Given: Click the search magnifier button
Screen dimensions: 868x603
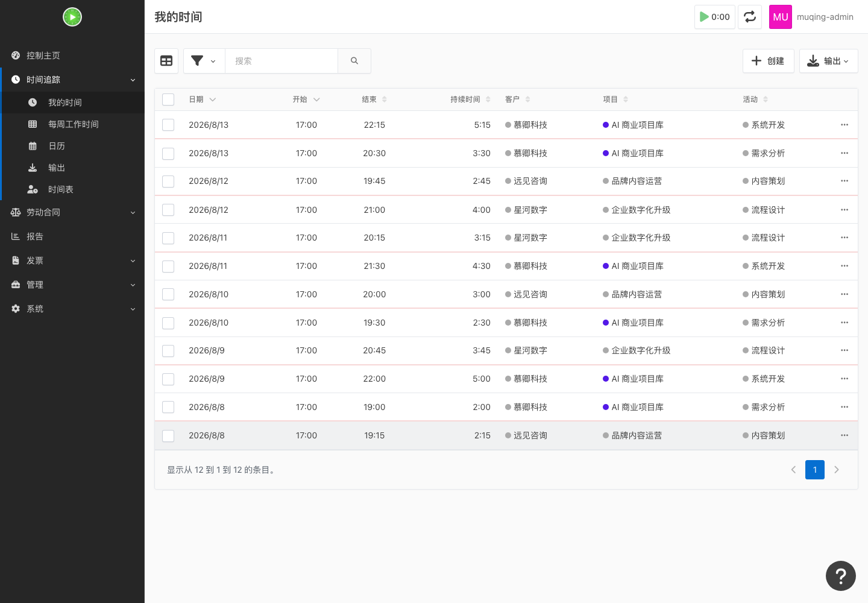Looking at the screenshot, I should point(354,61).
